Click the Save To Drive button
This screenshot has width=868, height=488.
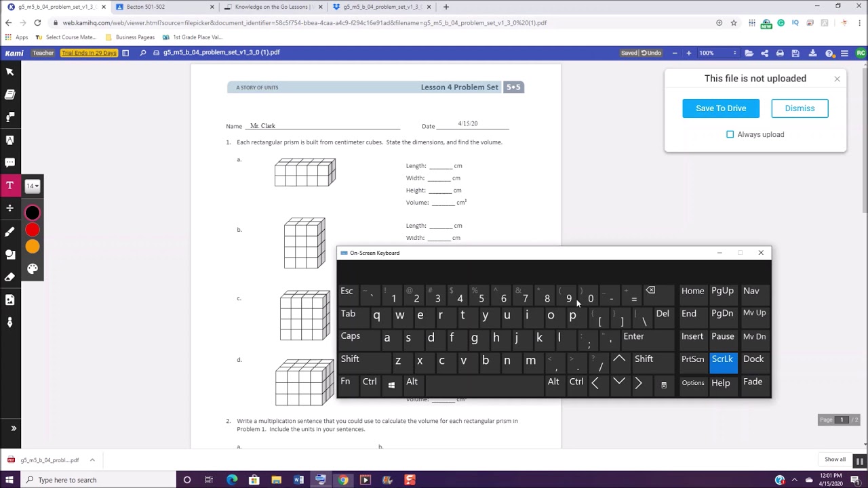point(721,108)
